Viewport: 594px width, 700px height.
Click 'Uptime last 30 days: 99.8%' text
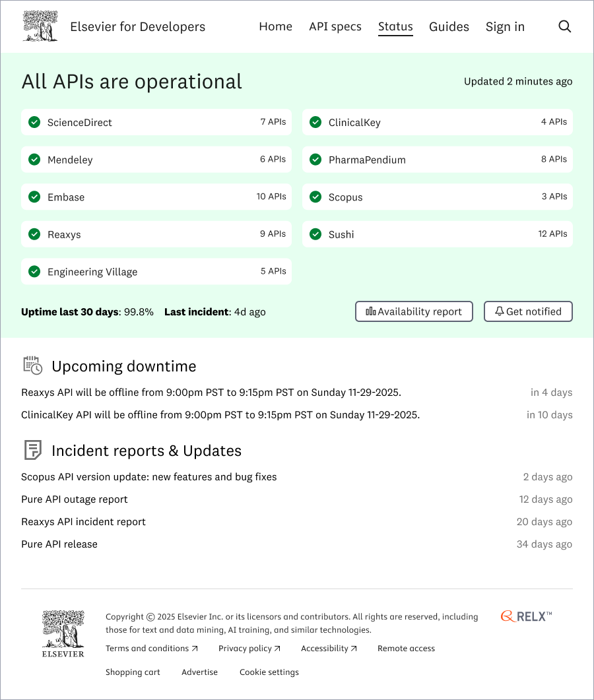[87, 311]
